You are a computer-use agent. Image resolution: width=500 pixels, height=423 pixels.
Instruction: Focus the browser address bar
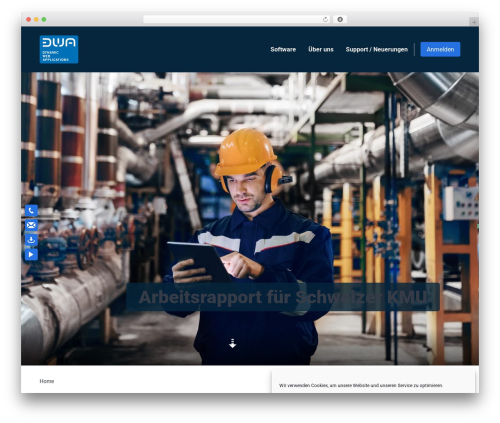point(237,19)
